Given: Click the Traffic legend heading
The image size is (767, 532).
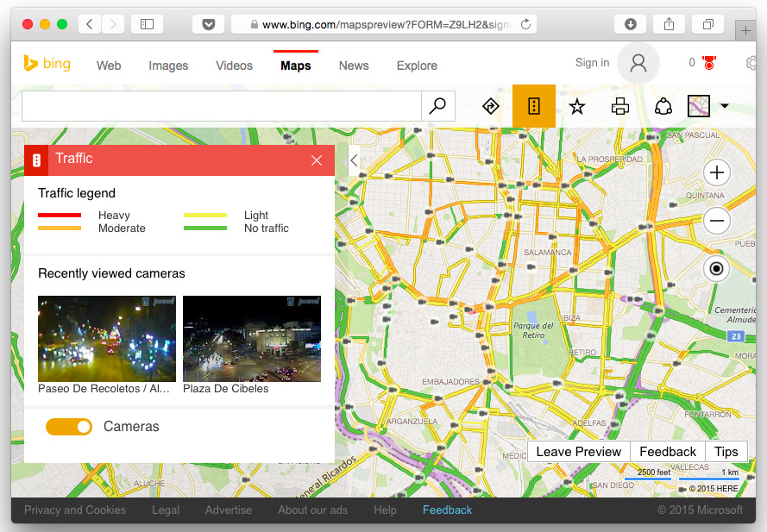Looking at the screenshot, I should [x=77, y=193].
